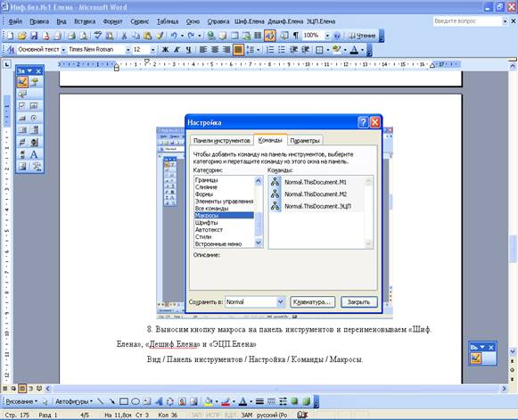Select the Normal.ThisDocument.ЭЦП command

pos(317,206)
